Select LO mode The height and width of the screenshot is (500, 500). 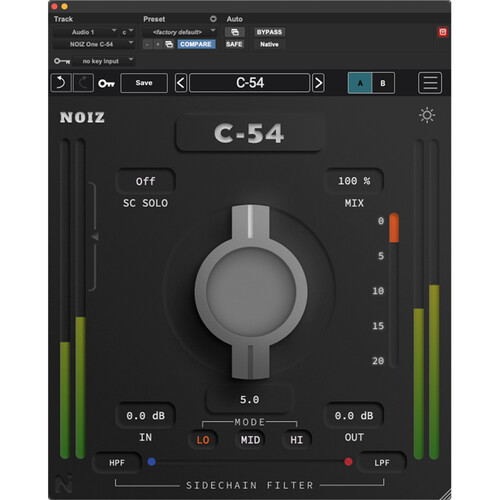203,440
